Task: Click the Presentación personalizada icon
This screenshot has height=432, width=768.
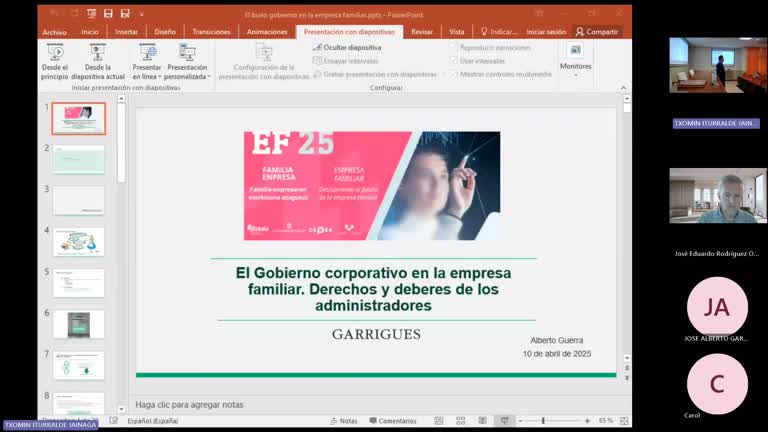Action: pos(187,53)
